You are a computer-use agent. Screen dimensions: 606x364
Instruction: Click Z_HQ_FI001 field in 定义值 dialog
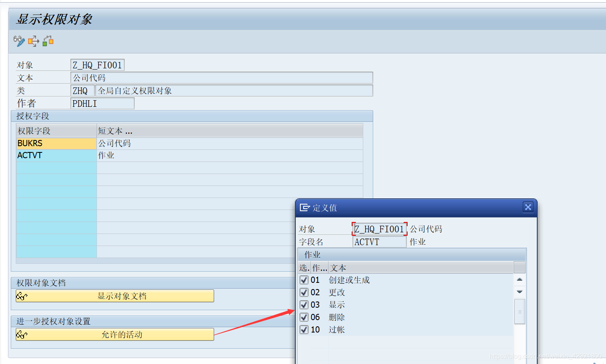click(379, 229)
